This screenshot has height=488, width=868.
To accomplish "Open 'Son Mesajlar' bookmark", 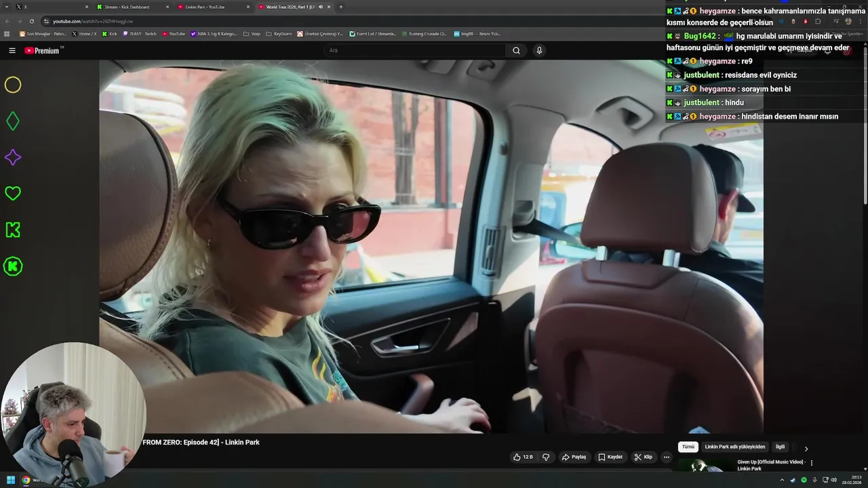I will coord(43,34).
